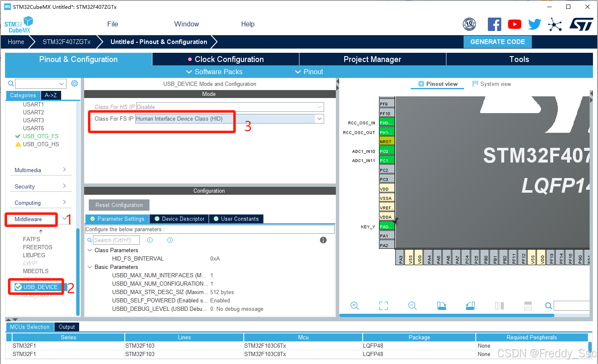
Task: Open the Help menu
Action: pos(248,24)
